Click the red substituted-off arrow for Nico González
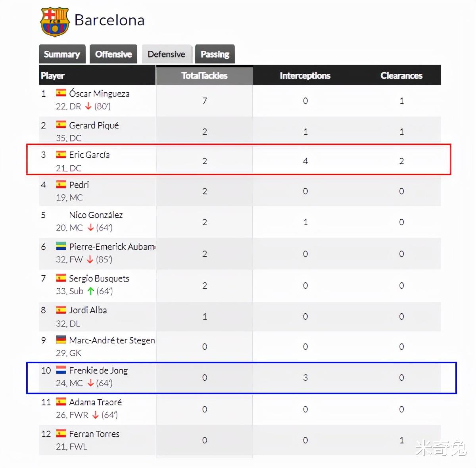This screenshot has width=476, height=468. point(91,228)
